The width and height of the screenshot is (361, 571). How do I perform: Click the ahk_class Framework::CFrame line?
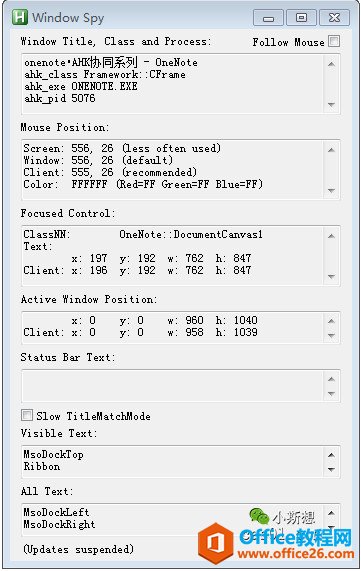tap(105, 75)
